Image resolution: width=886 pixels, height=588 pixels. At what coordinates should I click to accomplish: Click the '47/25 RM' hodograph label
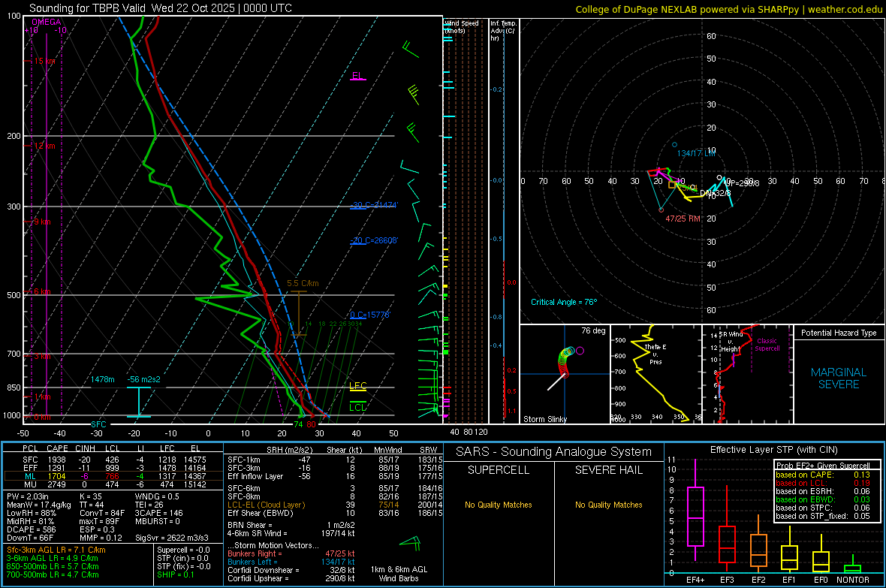tap(683, 219)
